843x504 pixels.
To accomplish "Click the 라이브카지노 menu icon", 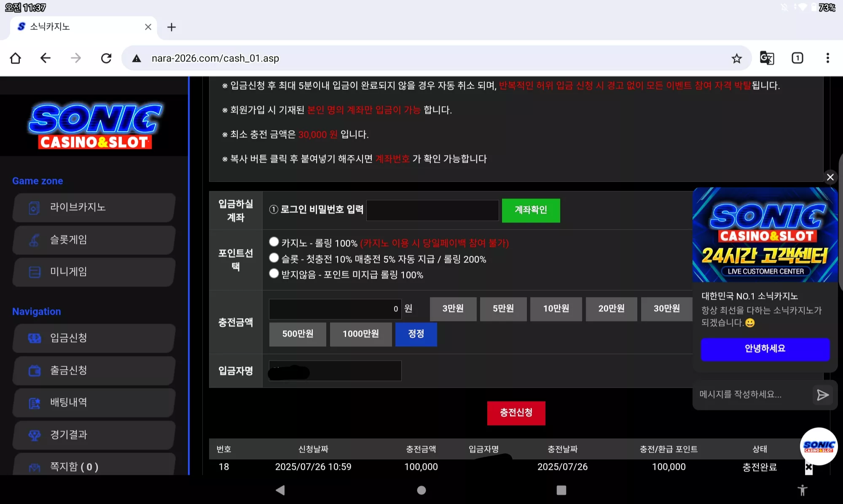I will pyautogui.click(x=34, y=207).
